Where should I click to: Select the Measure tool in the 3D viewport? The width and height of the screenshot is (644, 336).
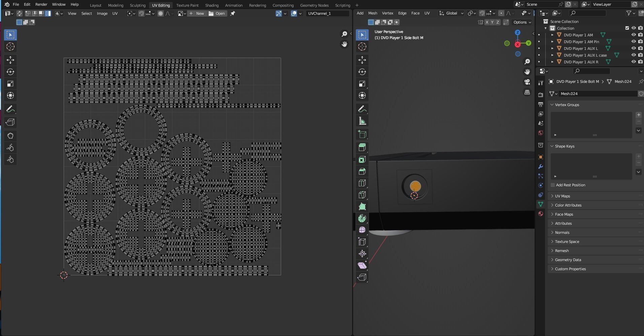(x=362, y=121)
